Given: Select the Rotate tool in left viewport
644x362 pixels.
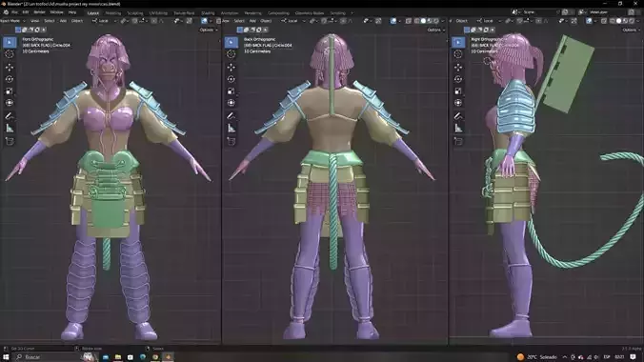Looking at the screenshot, I should (10, 79).
